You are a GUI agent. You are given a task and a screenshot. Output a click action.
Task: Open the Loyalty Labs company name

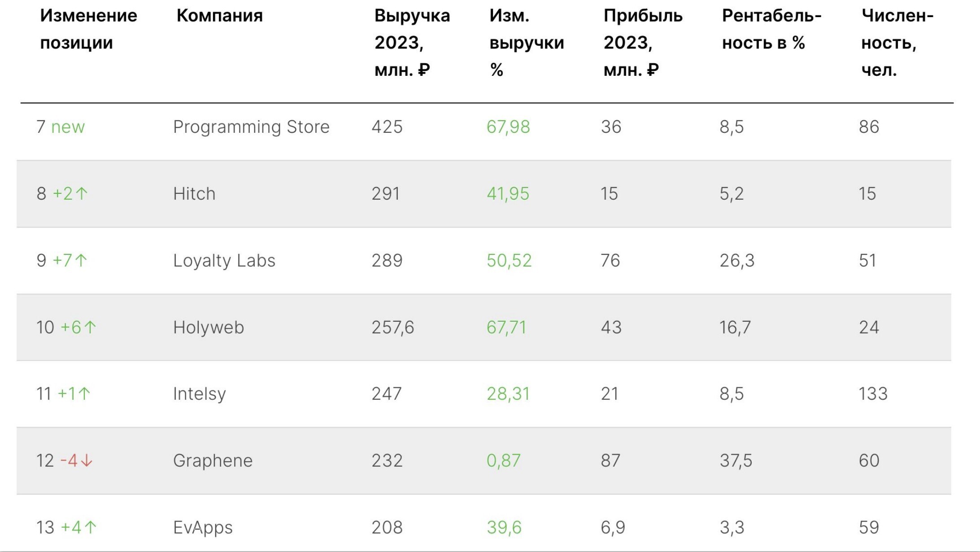pos(224,260)
